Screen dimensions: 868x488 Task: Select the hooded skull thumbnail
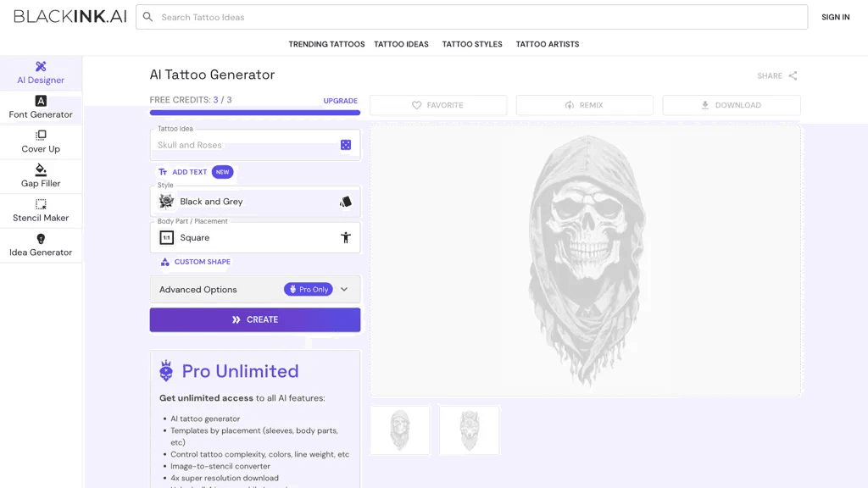[400, 430]
